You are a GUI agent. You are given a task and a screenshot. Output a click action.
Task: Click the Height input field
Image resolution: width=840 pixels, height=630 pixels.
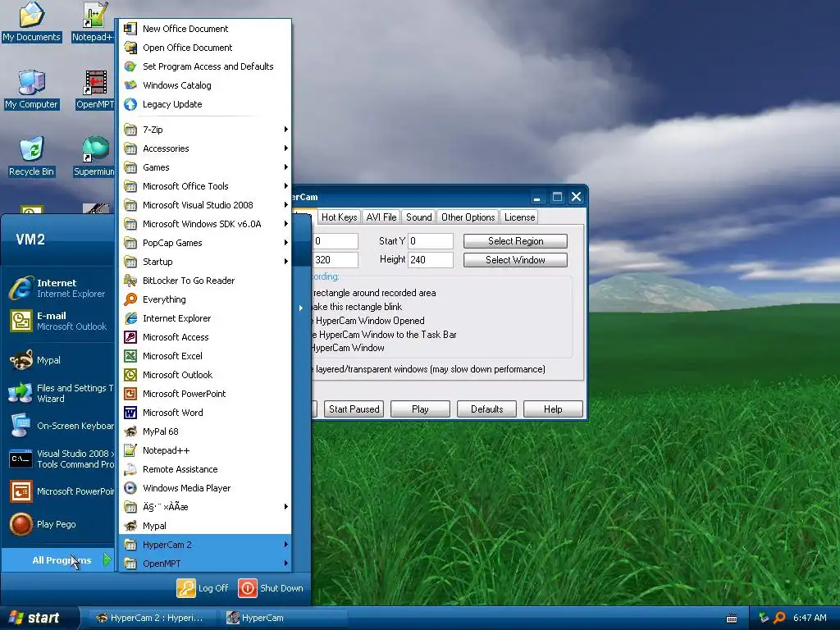(x=431, y=260)
